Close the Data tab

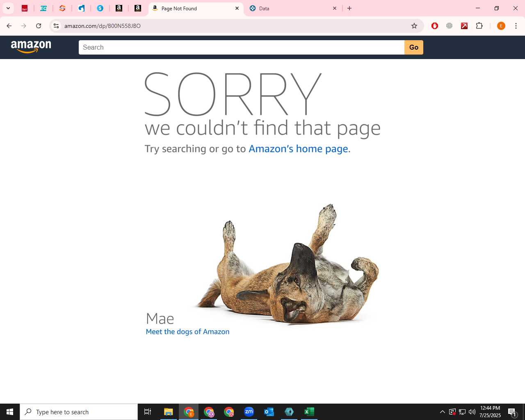click(x=334, y=8)
